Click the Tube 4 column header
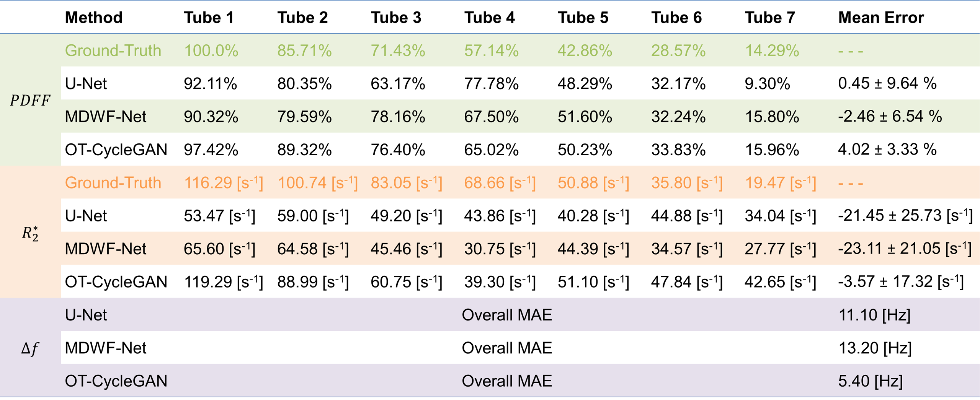The height and width of the screenshot is (400, 980). (489, 18)
